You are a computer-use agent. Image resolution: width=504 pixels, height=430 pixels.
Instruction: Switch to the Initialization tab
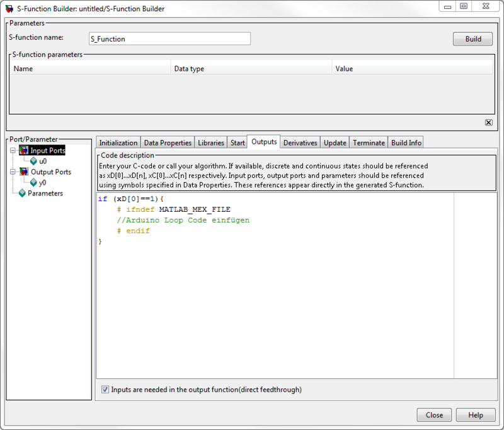(118, 142)
